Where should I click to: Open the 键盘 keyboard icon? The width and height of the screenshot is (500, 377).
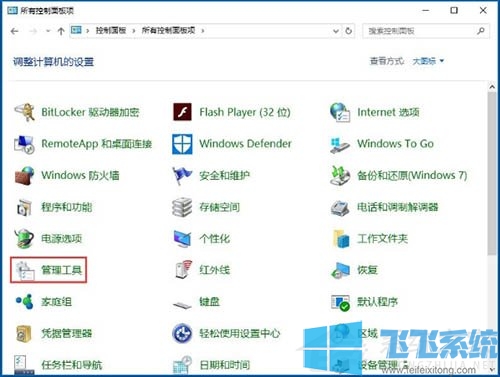(182, 304)
